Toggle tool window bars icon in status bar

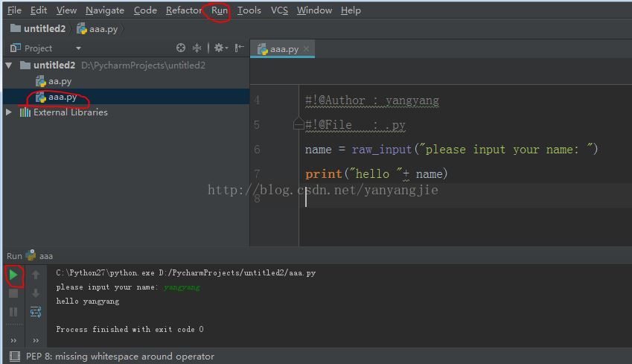13,357
